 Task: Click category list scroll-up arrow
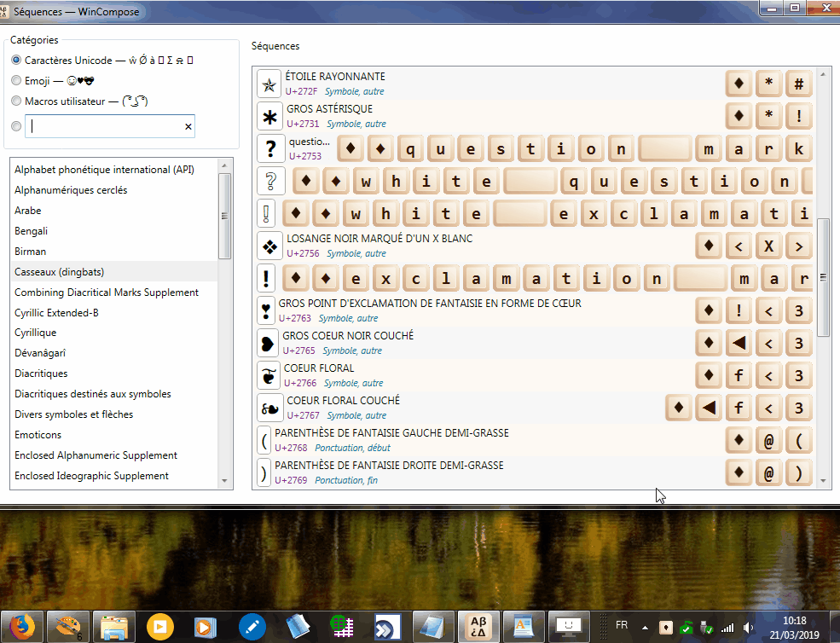point(224,165)
